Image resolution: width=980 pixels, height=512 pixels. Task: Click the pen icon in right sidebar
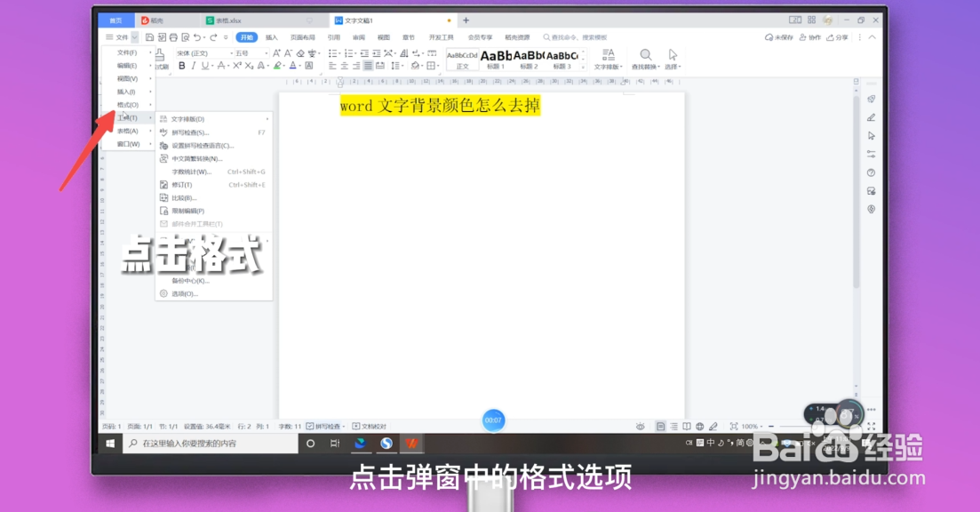[872, 117]
